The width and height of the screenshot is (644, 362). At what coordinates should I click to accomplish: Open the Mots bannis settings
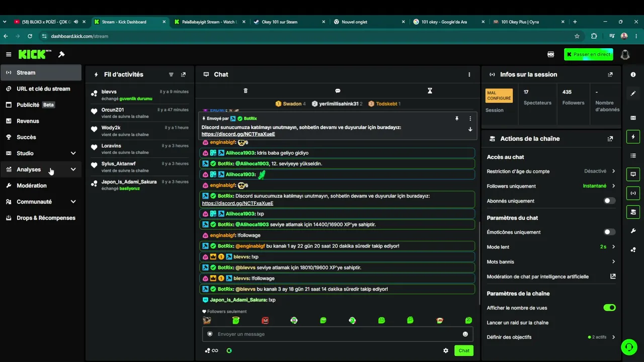tap(551, 262)
